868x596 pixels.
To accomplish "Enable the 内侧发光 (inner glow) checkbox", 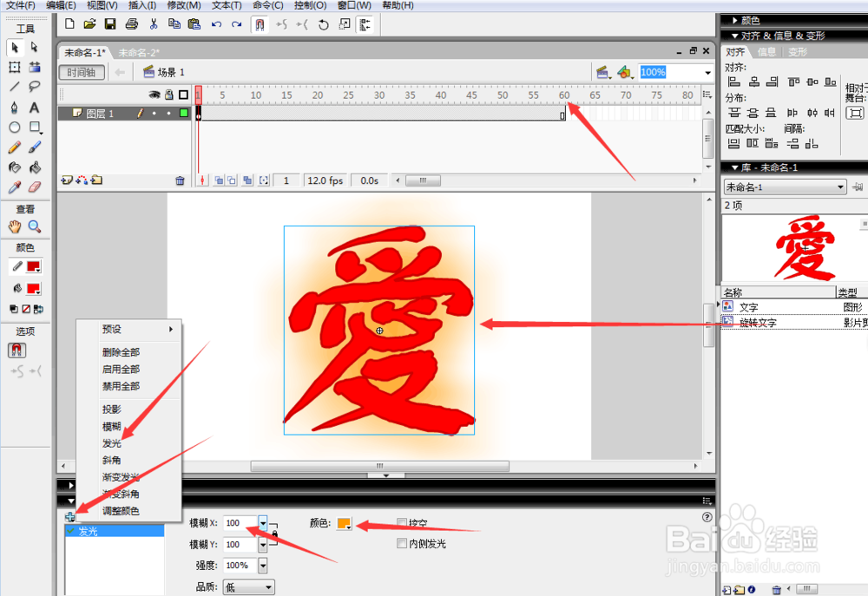I will click(x=401, y=542).
